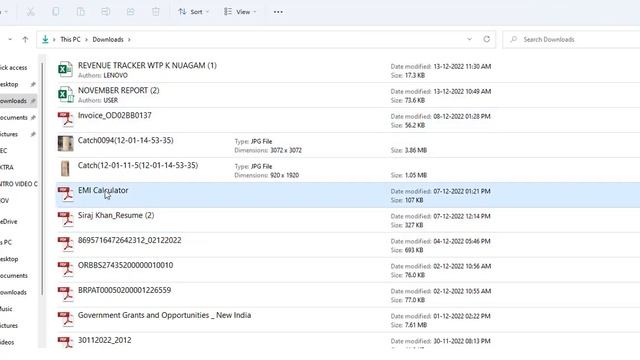
Task: Open pinned Pictures in sidebar
Action: (x=9, y=134)
